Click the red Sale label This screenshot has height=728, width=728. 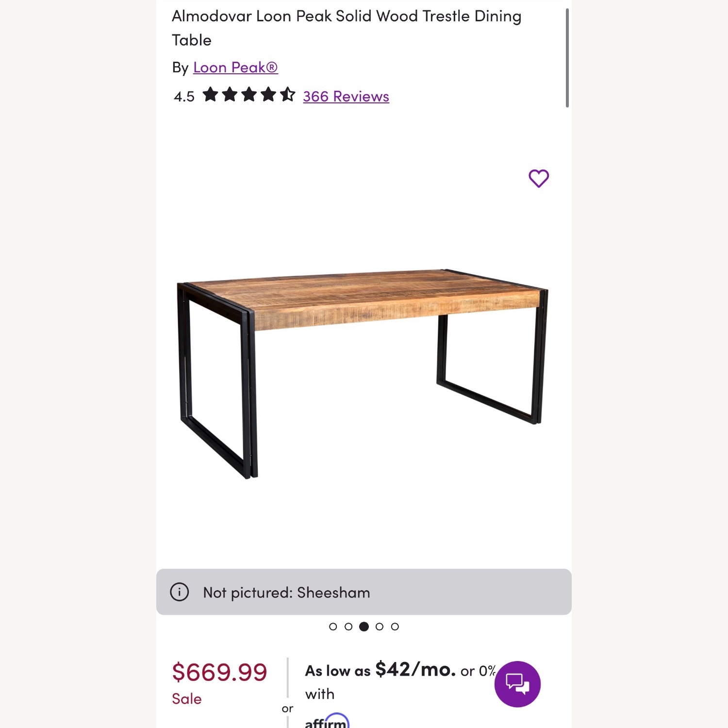pyautogui.click(x=187, y=699)
